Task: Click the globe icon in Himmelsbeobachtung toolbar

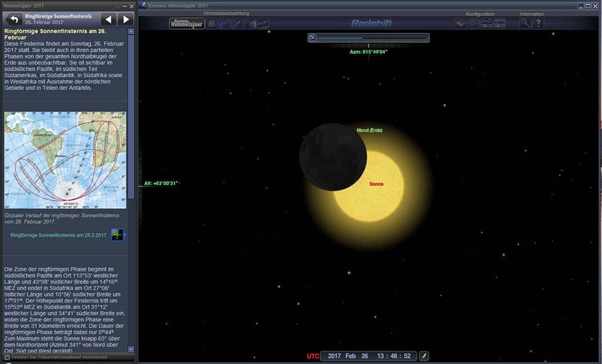Action: [x=224, y=24]
